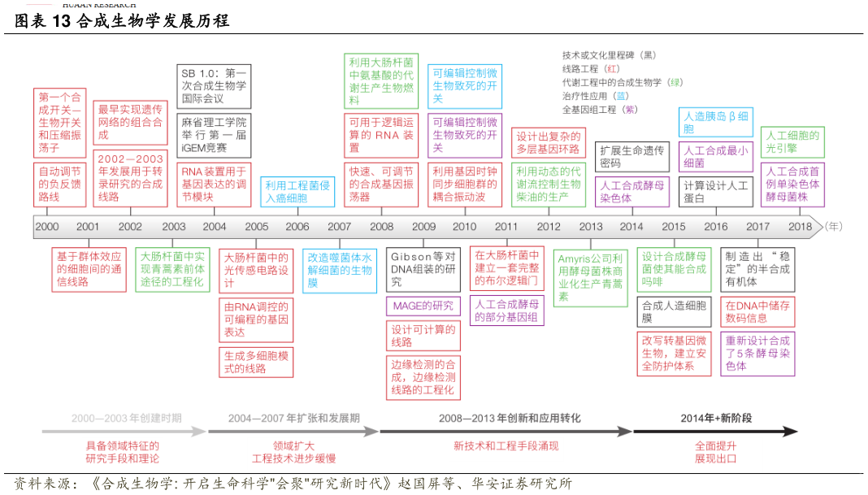
Task: Select the box '改写转基因微生物，建立安全防护体系'
Action: tap(675, 354)
